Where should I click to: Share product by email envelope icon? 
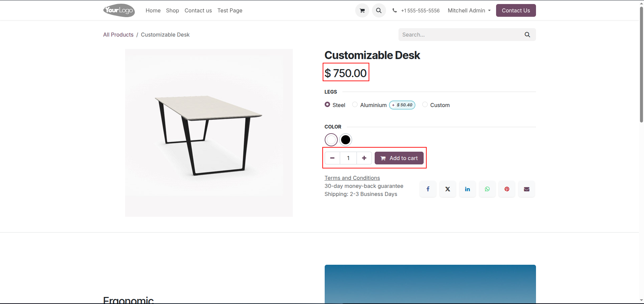click(527, 189)
